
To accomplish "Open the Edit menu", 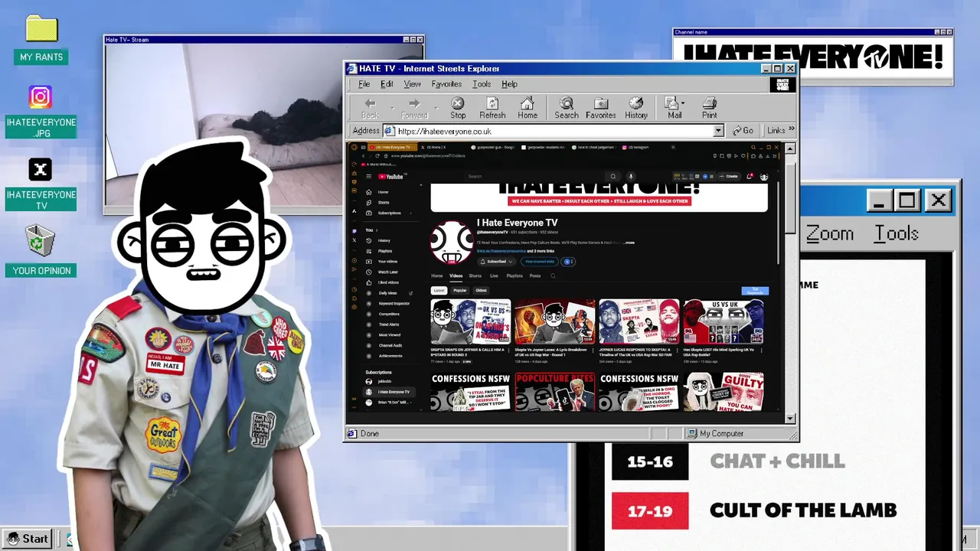I will click(387, 84).
